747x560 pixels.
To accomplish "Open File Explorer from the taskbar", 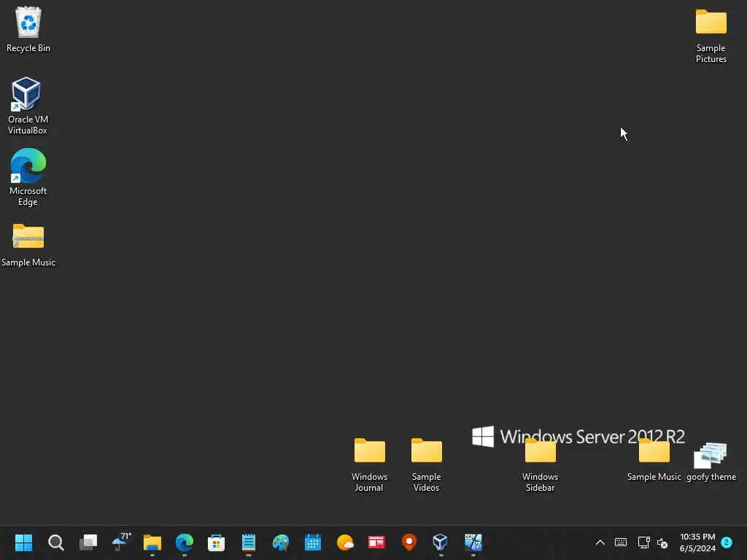I will pos(152,542).
